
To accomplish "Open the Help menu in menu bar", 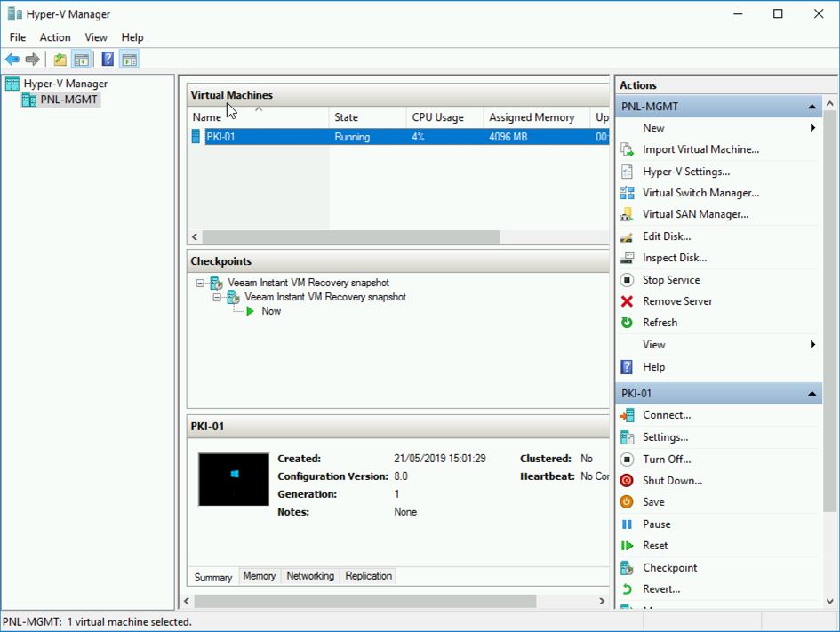I will coord(132,37).
